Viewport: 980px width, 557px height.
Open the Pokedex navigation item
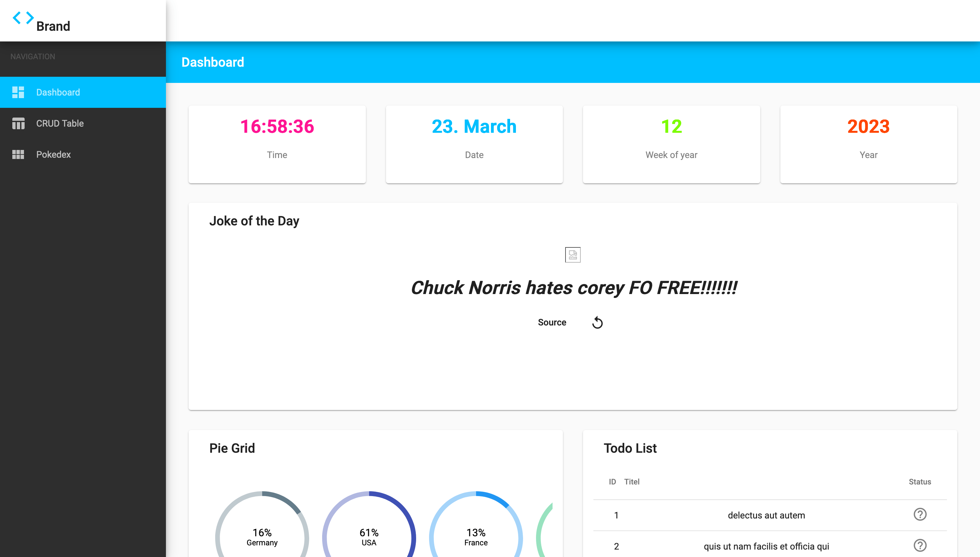pyautogui.click(x=53, y=154)
